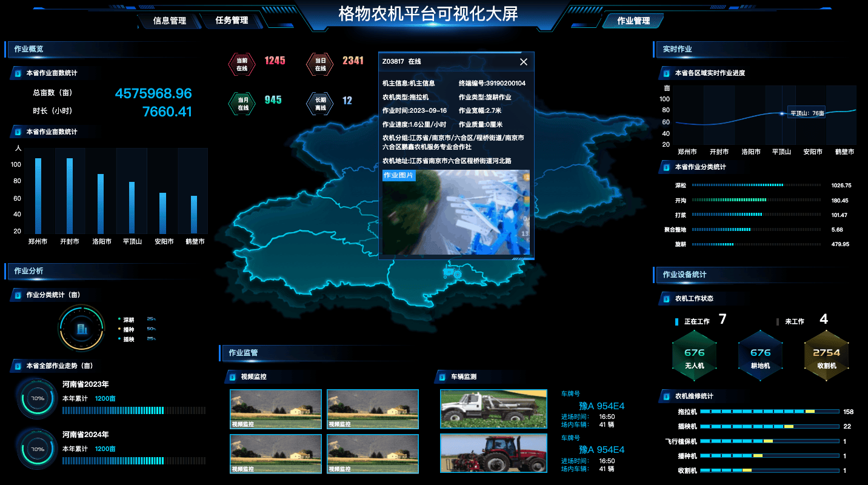Click the 未工作 status label
868x485 pixels.
coord(795,321)
